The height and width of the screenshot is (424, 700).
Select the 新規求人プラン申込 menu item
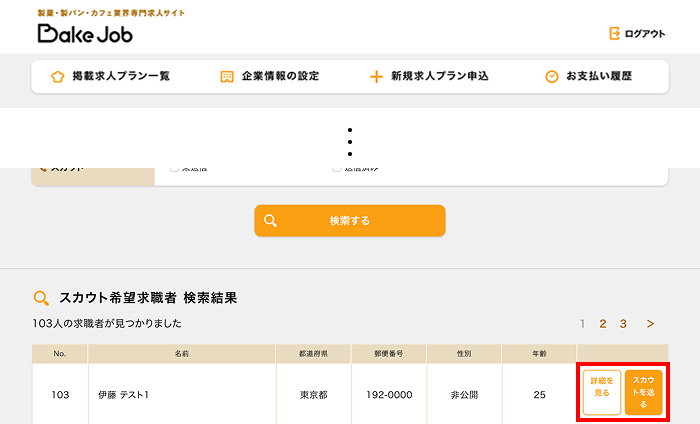click(x=439, y=77)
